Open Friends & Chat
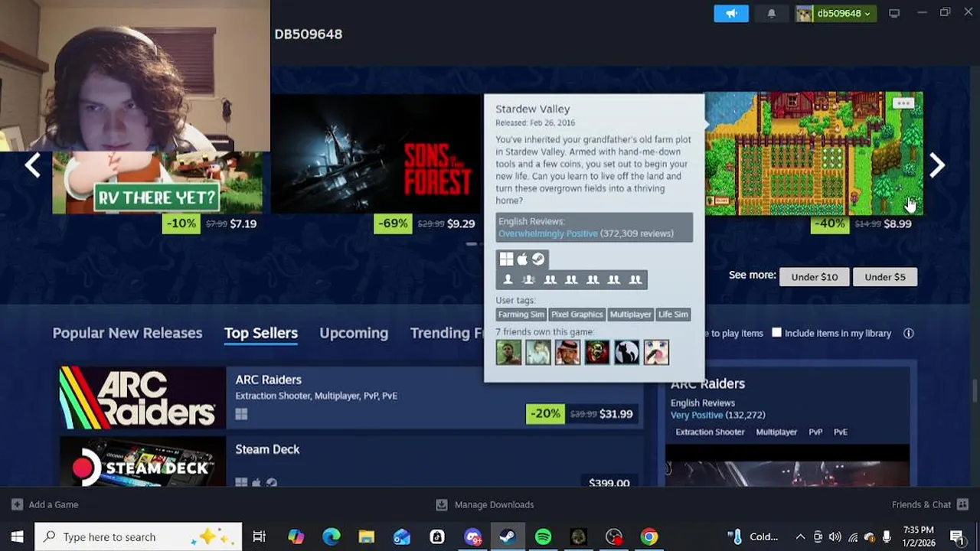The image size is (980, 551). (x=929, y=504)
